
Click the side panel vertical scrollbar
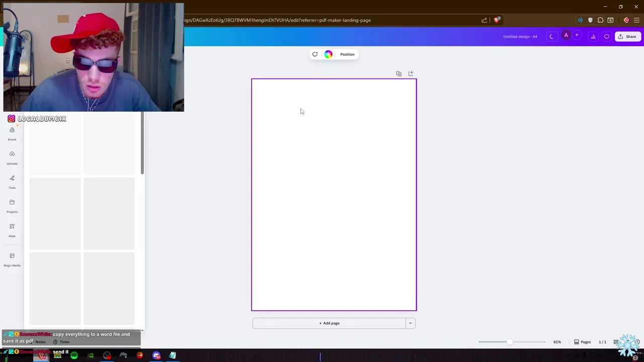142,143
